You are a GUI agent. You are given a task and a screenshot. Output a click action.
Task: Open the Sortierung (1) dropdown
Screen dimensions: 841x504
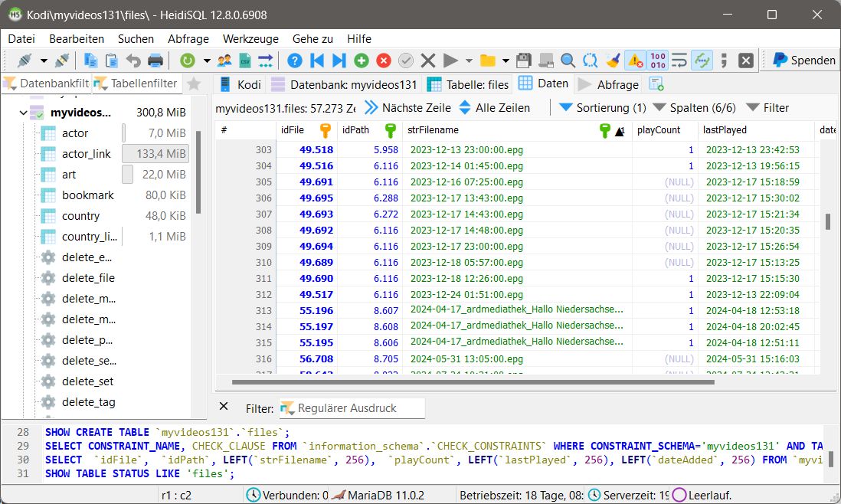602,108
